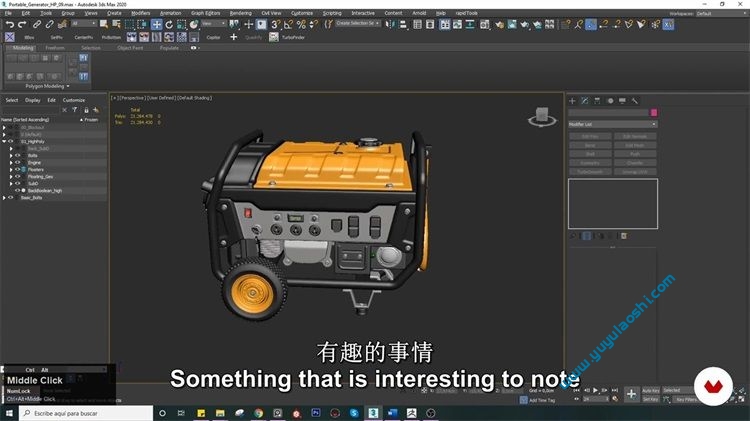Image resolution: width=750 pixels, height=421 pixels.
Task: Open the Create Selection Set dropdown
Action: tap(358, 23)
